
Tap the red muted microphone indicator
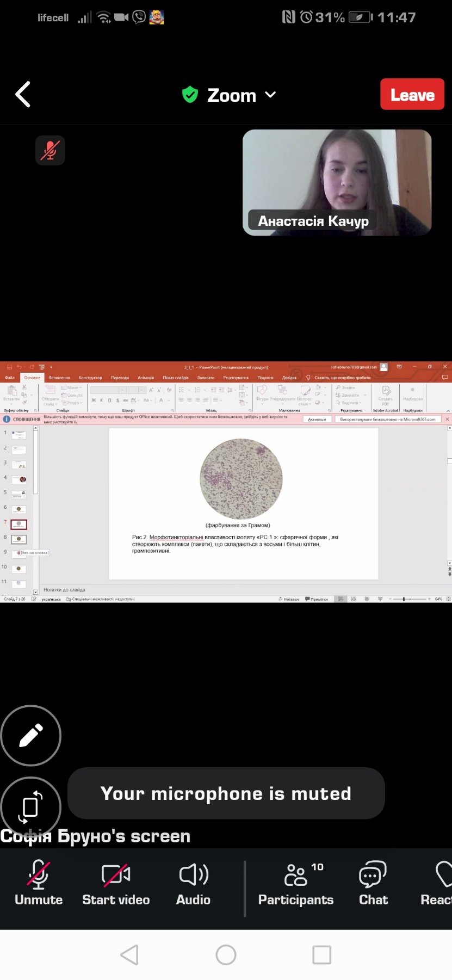pyautogui.click(x=50, y=150)
